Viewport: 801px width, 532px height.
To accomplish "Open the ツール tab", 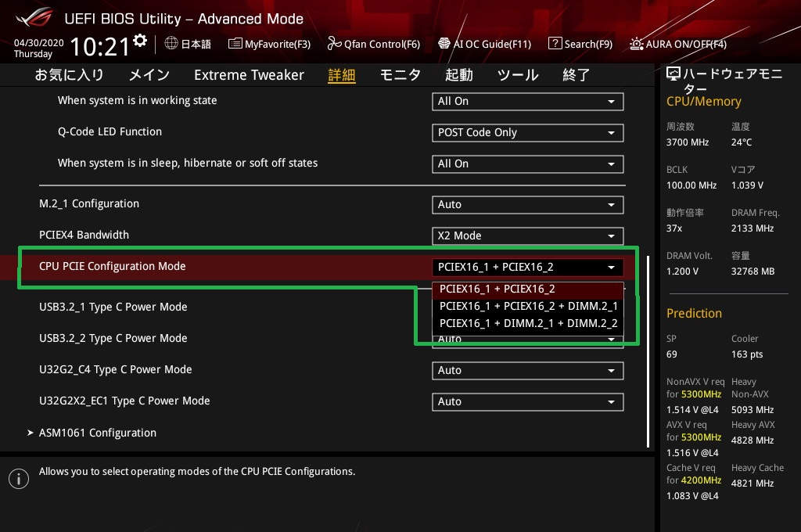I will pyautogui.click(x=518, y=75).
